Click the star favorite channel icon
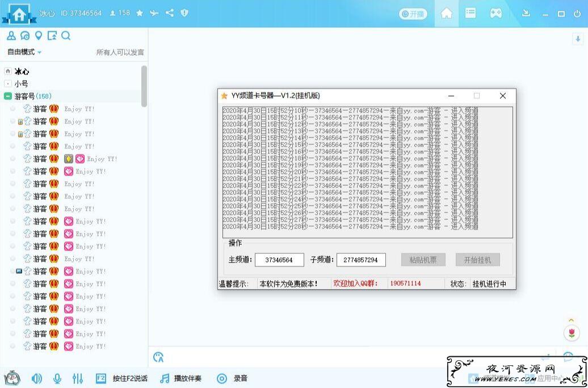The image size is (588, 388). click(140, 13)
